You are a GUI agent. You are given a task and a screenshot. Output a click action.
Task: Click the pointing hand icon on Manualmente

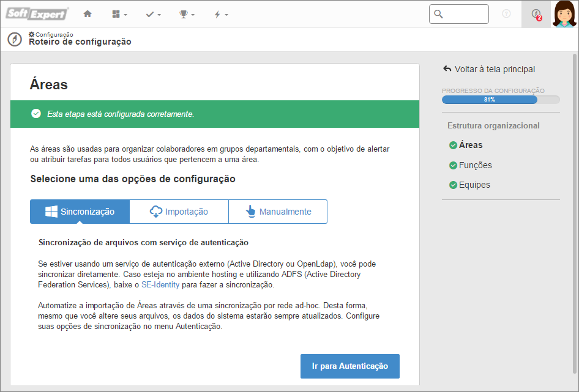(250, 212)
